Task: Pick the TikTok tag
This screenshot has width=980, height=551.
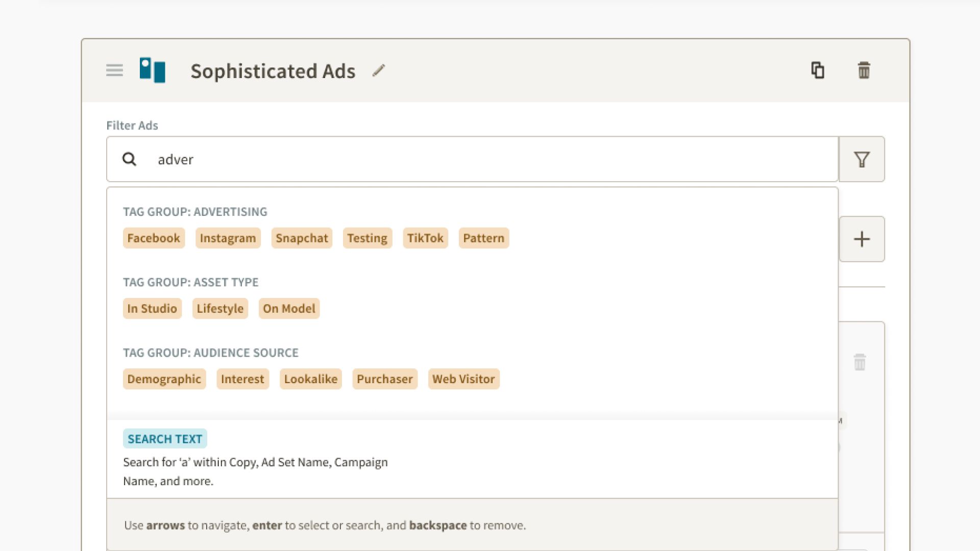Action: click(425, 238)
